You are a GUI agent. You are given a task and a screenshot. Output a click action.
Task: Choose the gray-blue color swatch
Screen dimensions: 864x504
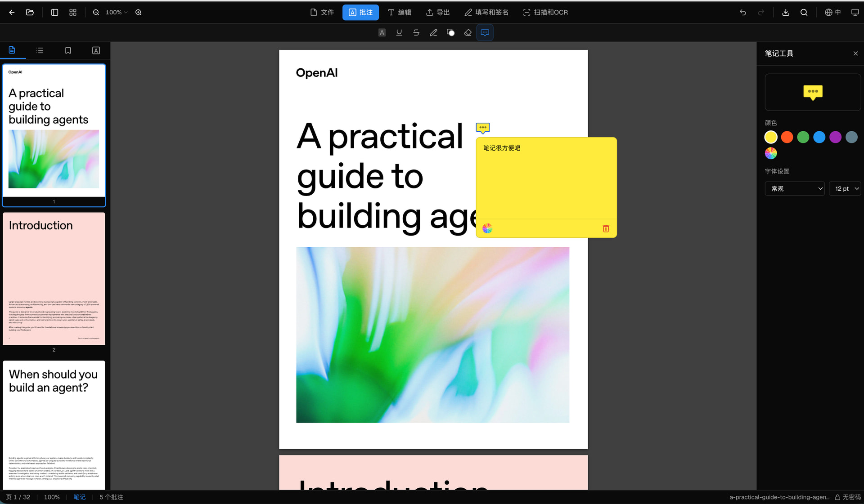pyautogui.click(x=852, y=137)
